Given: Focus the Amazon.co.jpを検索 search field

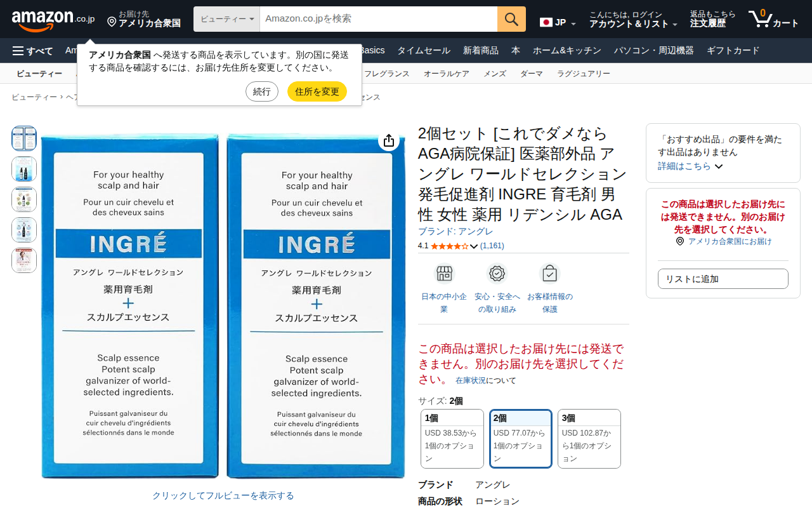Looking at the screenshot, I should coord(379,19).
